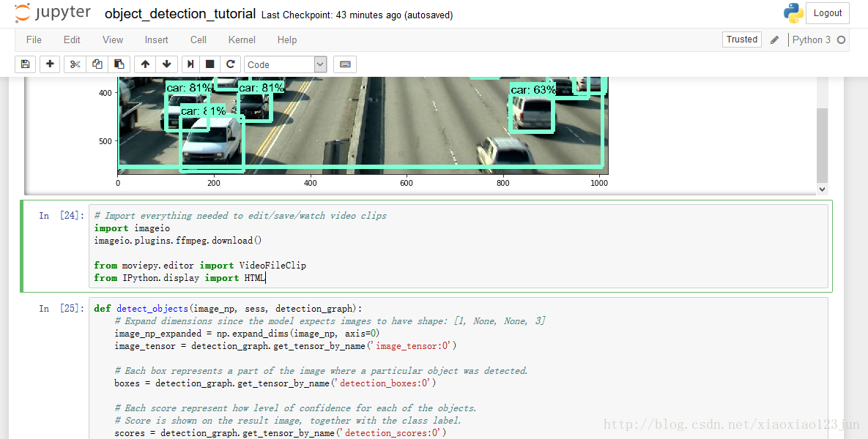Click the detected cars output image
The image size is (868, 439).
point(363,126)
